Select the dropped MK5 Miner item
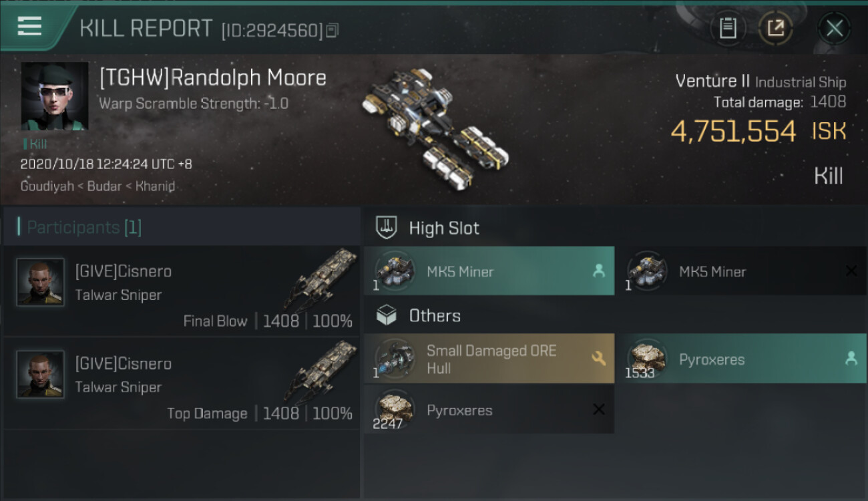The width and height of the screenshot is (868, 501). tap(489, 271)
